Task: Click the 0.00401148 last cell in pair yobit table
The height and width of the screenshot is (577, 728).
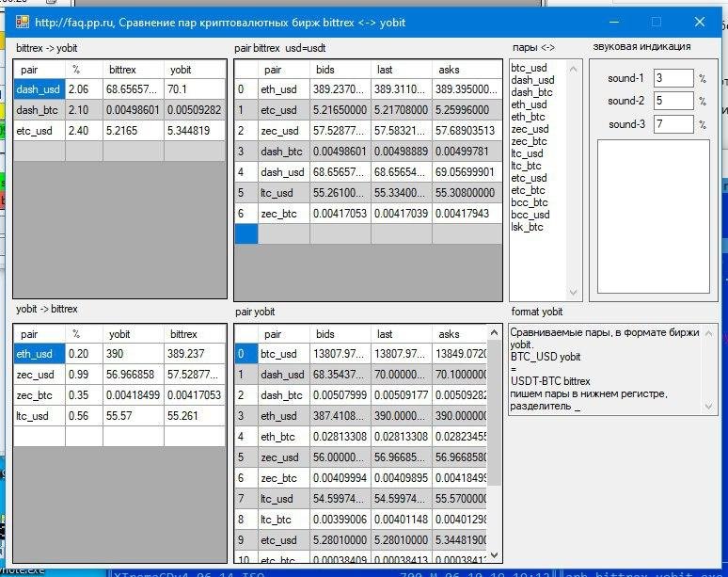Action: click(402, 520)
